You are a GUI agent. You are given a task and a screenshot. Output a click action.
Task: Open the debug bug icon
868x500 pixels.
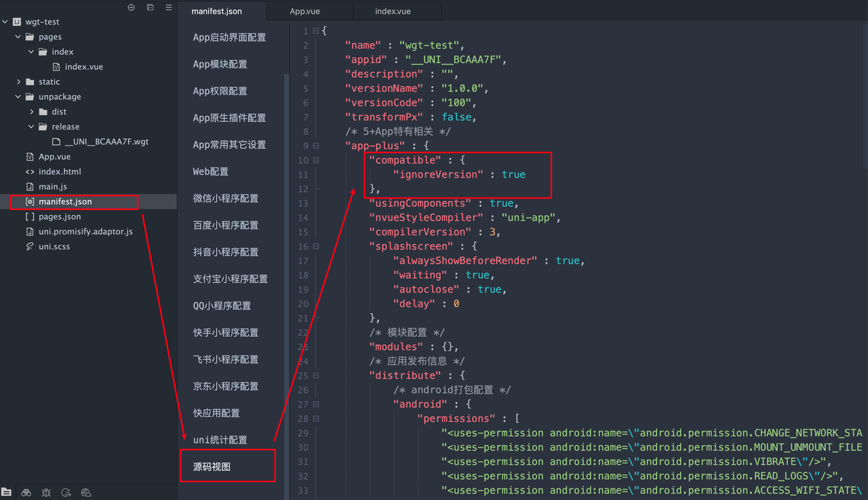46,492
